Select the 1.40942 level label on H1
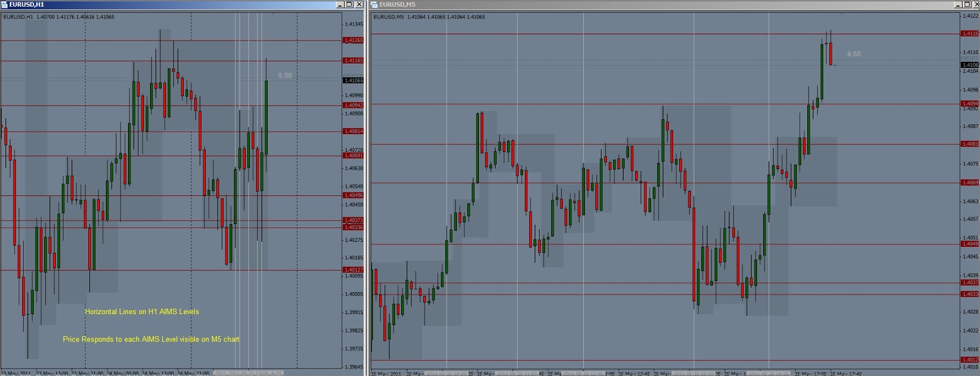Viewport: 980px width, 376px height. 353,105
